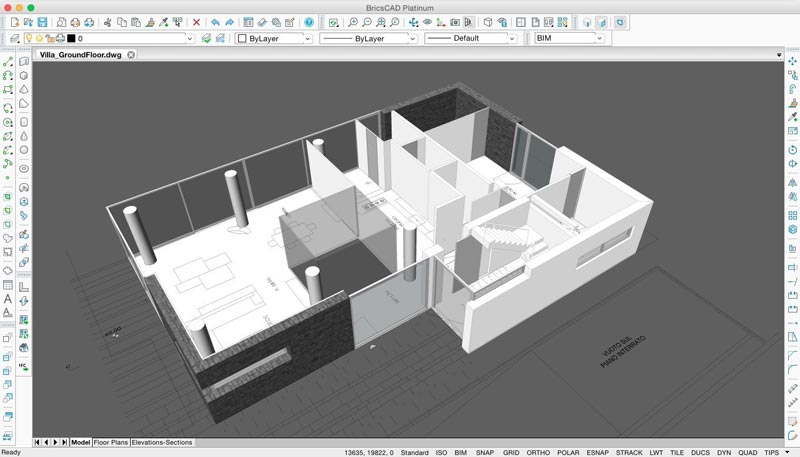The height and width of the screenshot is (457, 800).
Task: Toggle ESNAP in the status bar
Action: (597, 452)
